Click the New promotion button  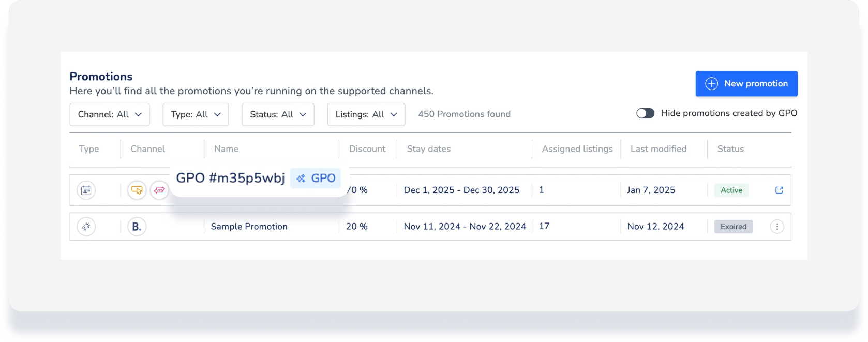coord(746,84)
